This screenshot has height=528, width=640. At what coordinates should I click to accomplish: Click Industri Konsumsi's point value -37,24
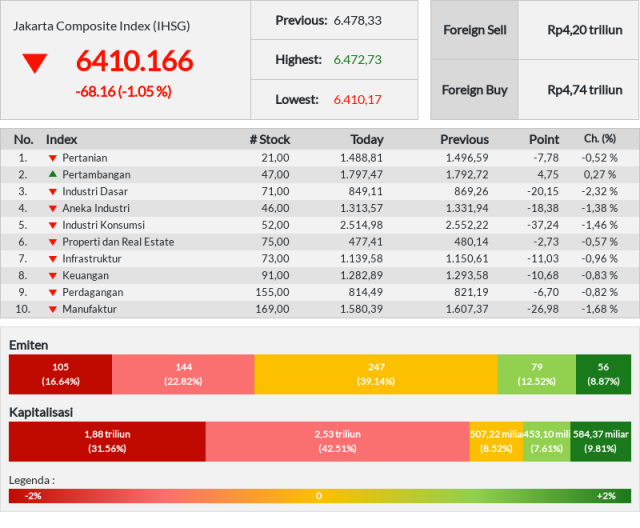tap(542, 225)
